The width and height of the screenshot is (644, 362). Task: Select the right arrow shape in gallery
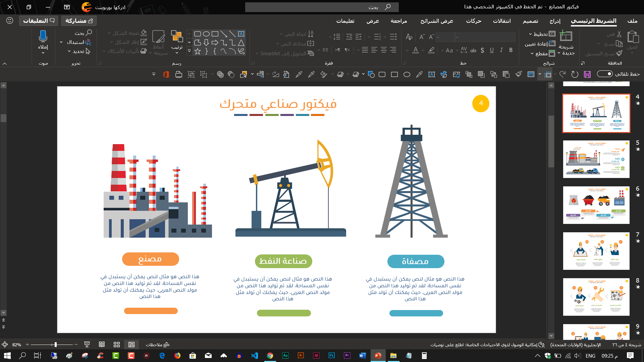(x=215, y=43)
